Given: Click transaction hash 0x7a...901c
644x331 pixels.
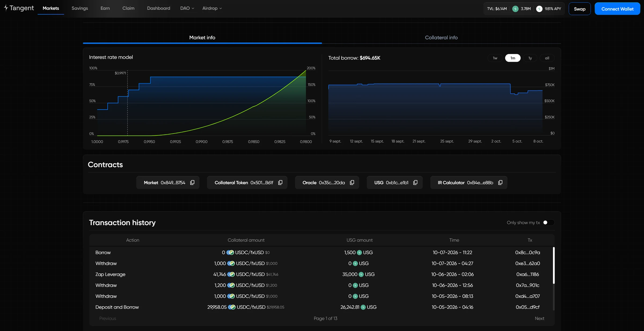Looking at the screenshot, I should pyautogui.click(x=528, y=285).
